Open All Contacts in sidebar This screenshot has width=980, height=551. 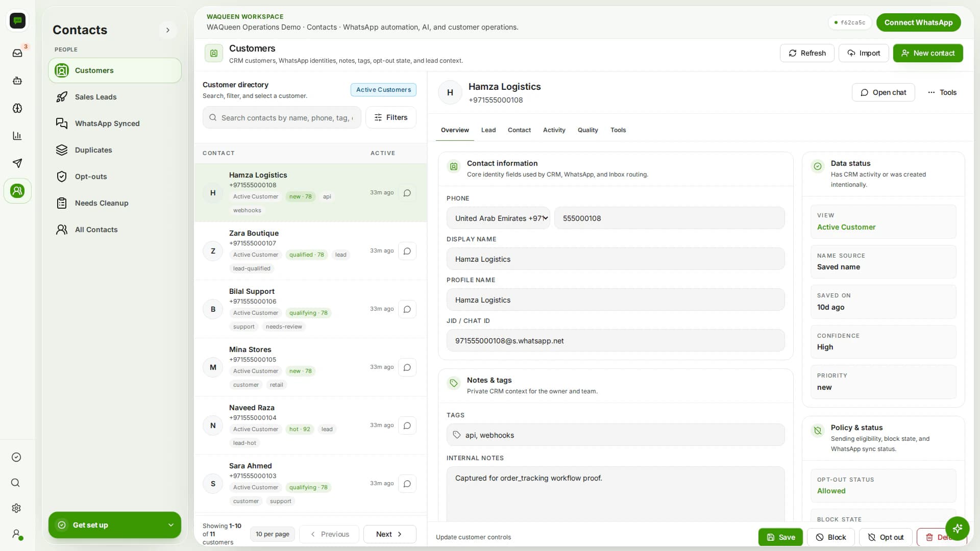[x=115, y=230]
